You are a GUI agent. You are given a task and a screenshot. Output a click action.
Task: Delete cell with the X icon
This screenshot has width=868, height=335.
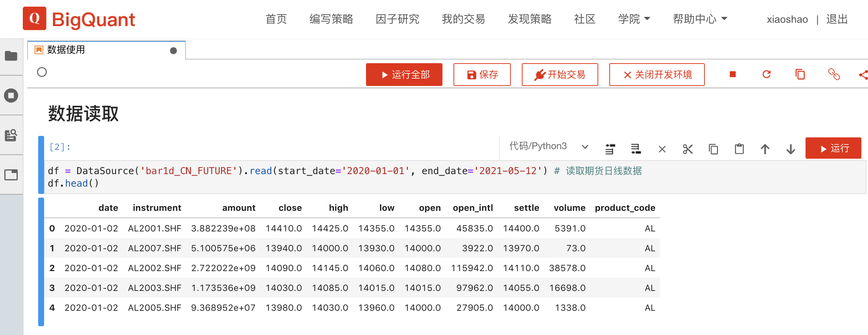pyautogui.click(x=662, y=149)
